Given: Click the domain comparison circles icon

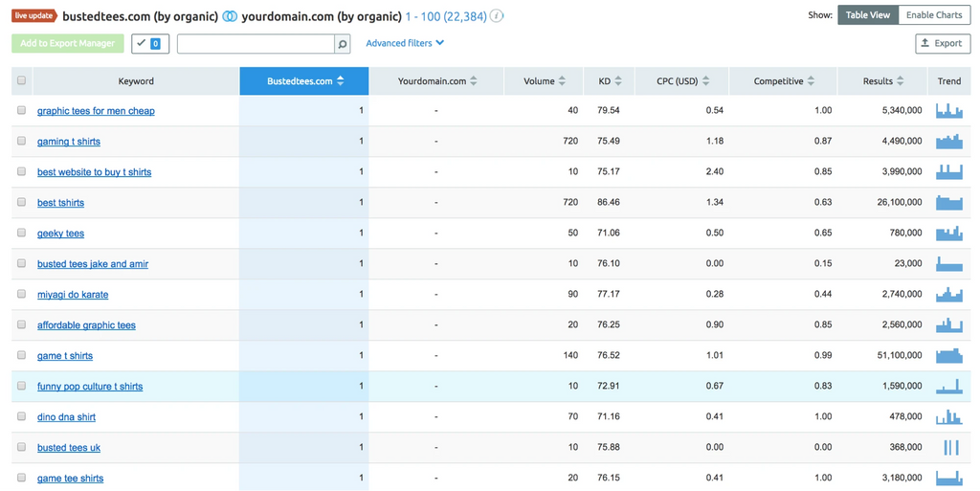Looking at the screenshot, I should click(x=230, y=16).
